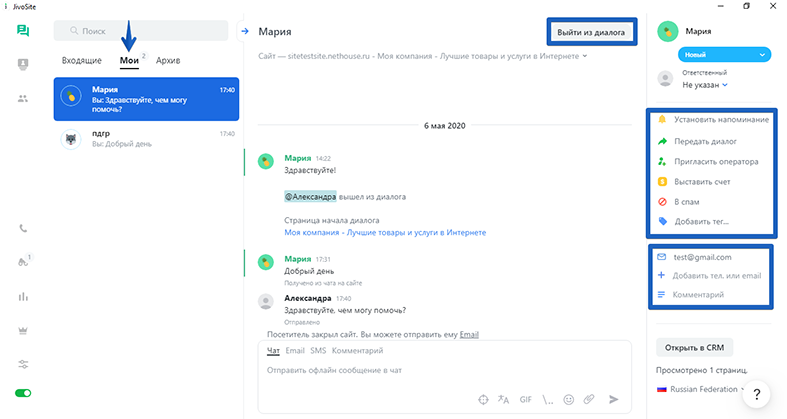Click the crosshair pointer icon in the message toolbar
The height and width of the screenshot is (419, 787).
483,399
